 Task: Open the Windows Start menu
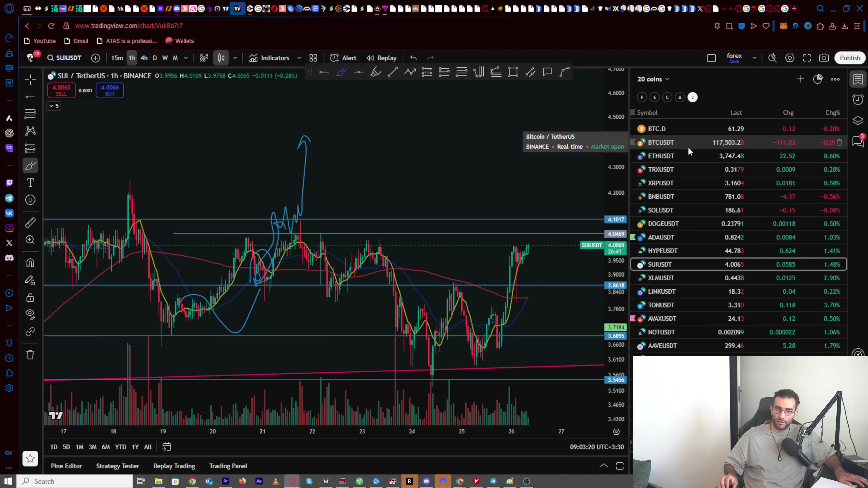(x=8, y=481)
